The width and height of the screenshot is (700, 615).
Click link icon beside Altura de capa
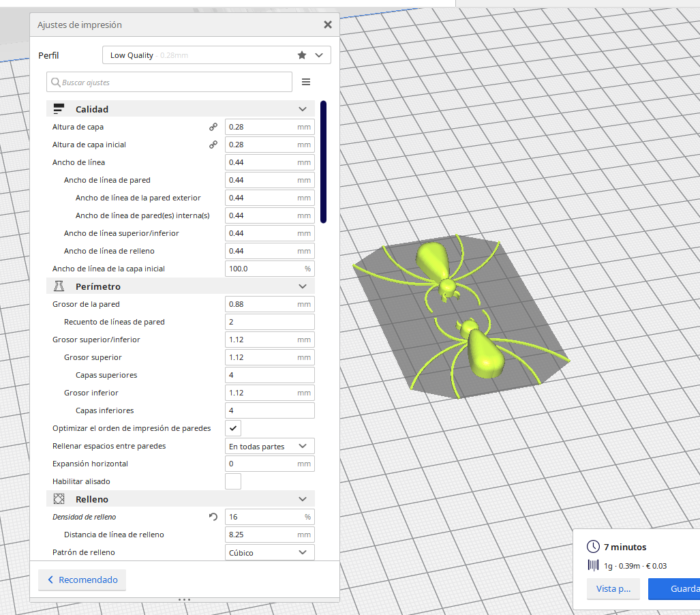coord(213,127)
